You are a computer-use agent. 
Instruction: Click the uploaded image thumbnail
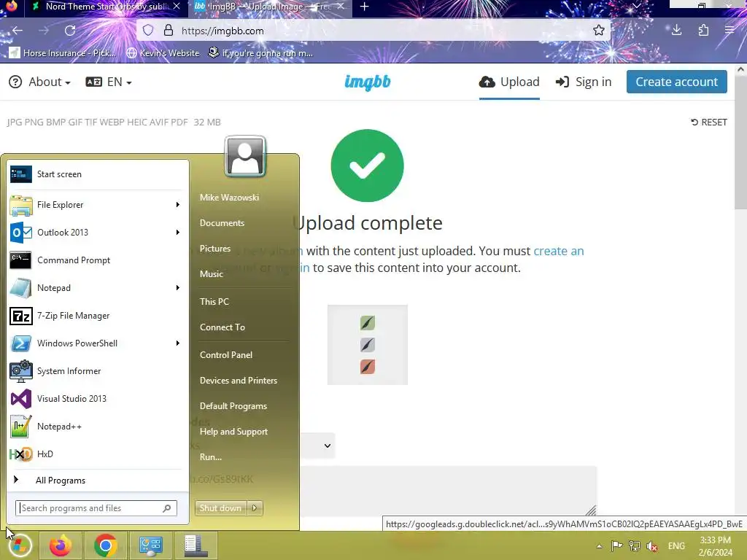368,345
